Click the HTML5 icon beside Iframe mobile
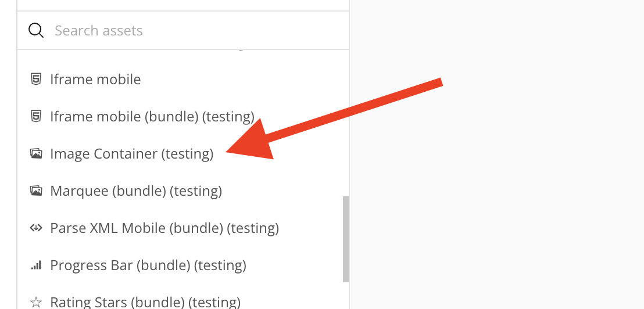Screen dimensions: 644x309 click(36, 79)
